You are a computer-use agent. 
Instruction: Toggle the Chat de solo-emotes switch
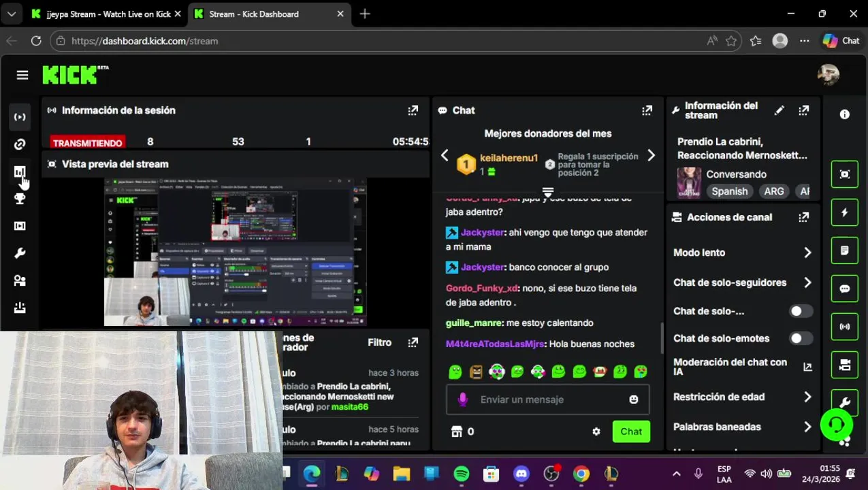click(800, 338)
